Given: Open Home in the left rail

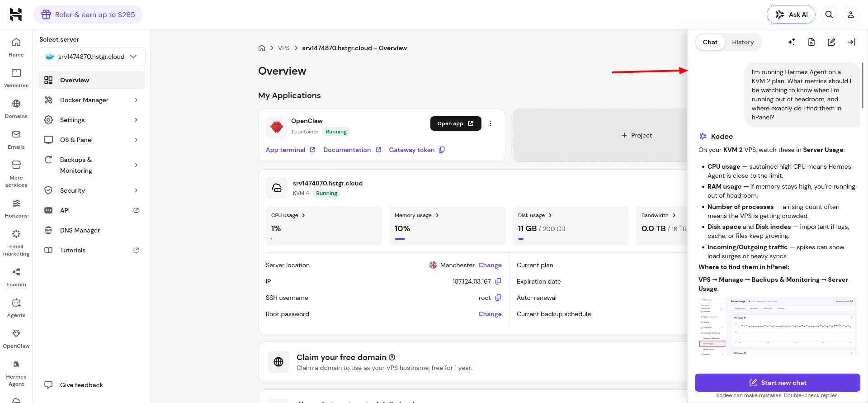Looking at the screenshot, I should (16, 47).
